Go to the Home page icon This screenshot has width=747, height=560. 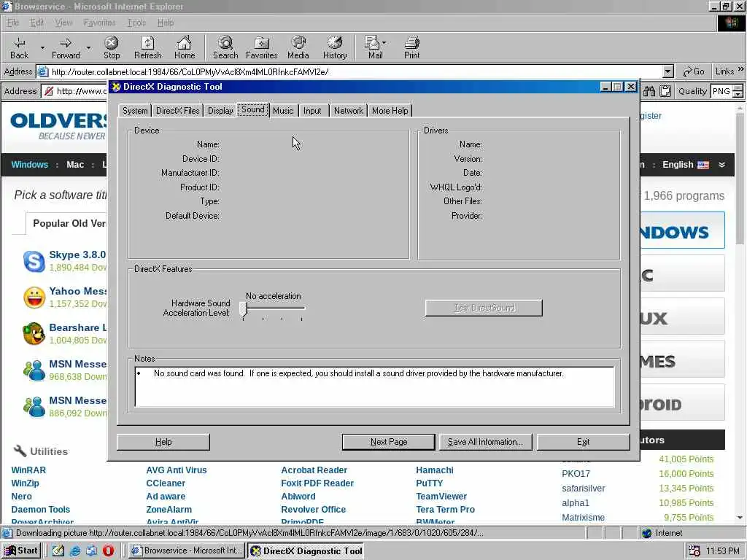pos(185,43)
